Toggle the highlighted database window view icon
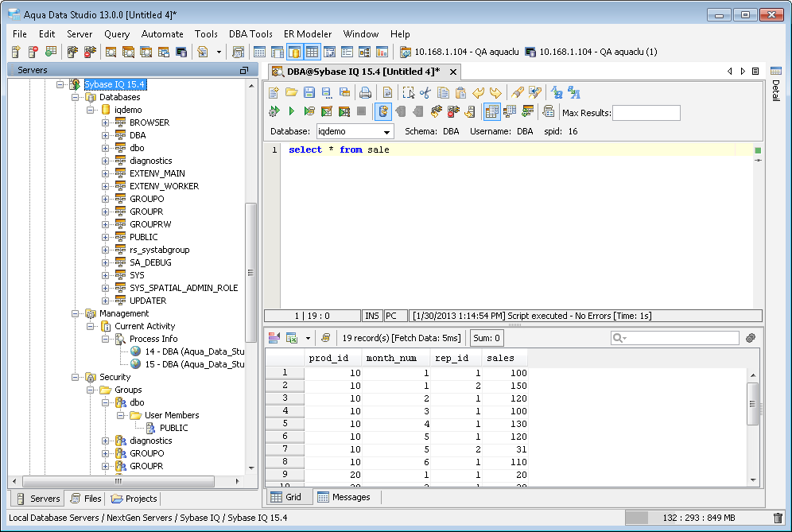The width and height of the screenshot is (792, 532). [294, 52]
